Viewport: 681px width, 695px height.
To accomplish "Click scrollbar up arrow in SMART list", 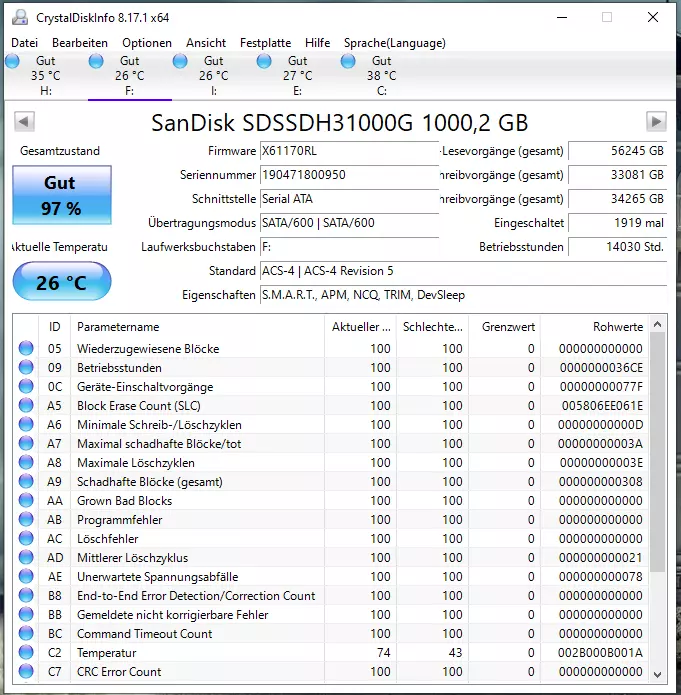I will coord(658,325).
